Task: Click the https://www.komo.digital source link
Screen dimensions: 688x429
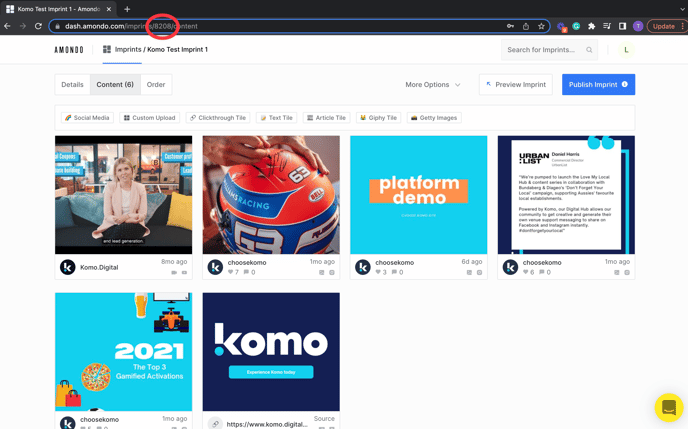Action: point(267,424)
